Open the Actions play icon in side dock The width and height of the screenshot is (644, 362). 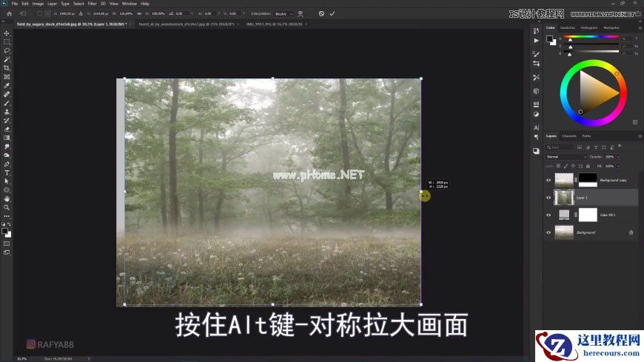pos(536,41)
